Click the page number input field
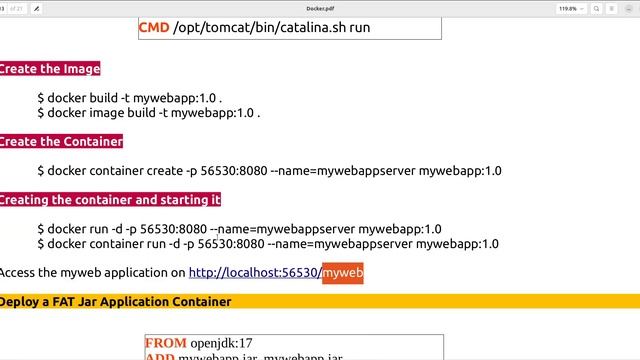The width and height of the screenshot is (640, 360). click(3, 9)
